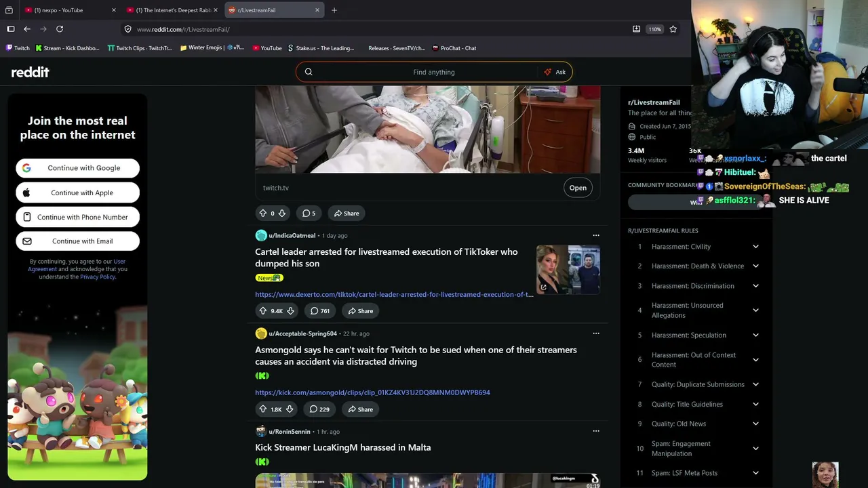Viewport: 868px width, 488px height.
Task: Click the browser forward arrow
Action: coord(43,29)
